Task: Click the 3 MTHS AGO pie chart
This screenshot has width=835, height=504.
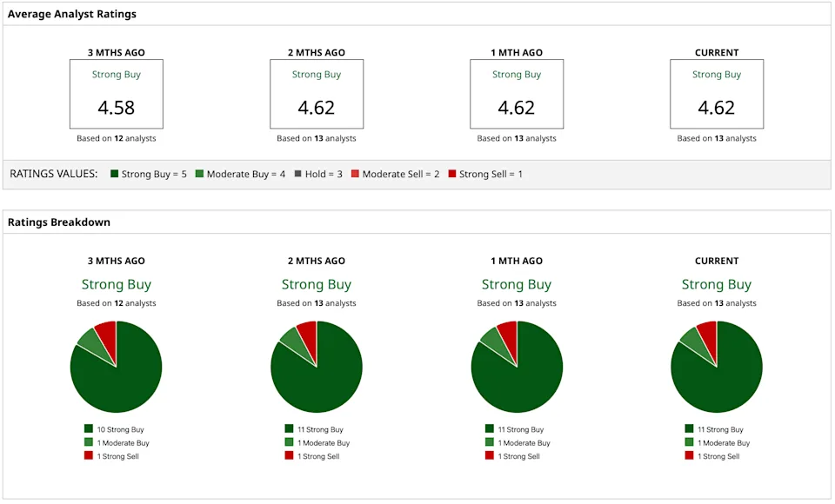Action: (116, 367)
